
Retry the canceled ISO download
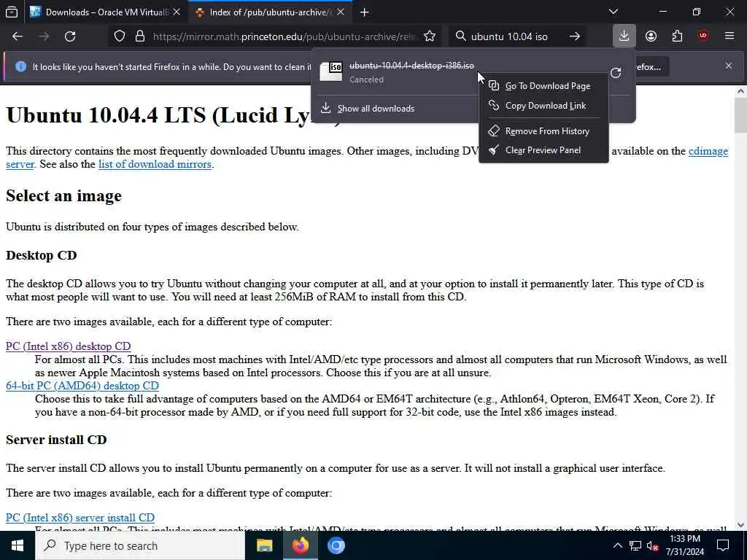point(616,72)
